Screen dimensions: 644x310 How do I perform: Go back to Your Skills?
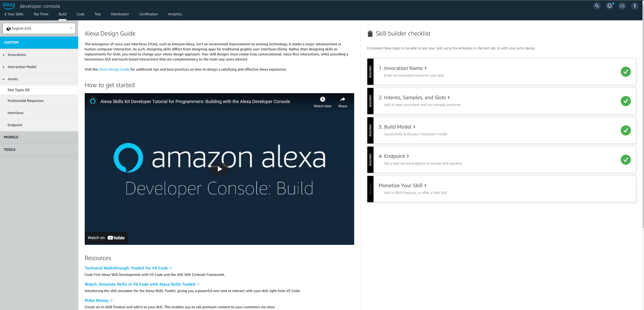(x=14, y=14)
